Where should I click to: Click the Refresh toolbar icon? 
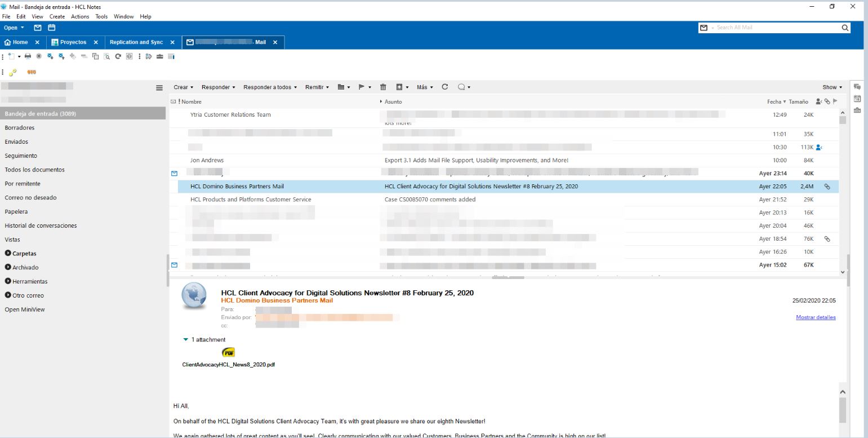coord(118,56)
